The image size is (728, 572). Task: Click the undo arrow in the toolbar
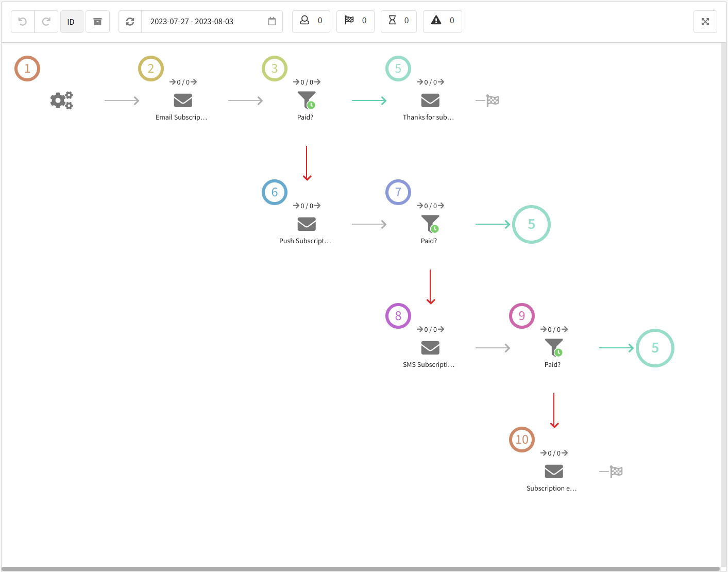point(23,22)
